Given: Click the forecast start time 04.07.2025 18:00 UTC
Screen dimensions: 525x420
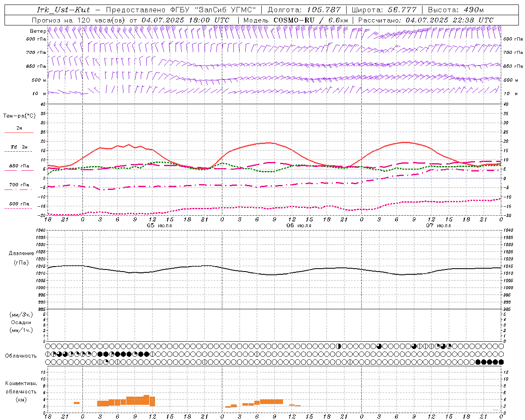Looking at the screenshot, I should (x=185, y=20).
